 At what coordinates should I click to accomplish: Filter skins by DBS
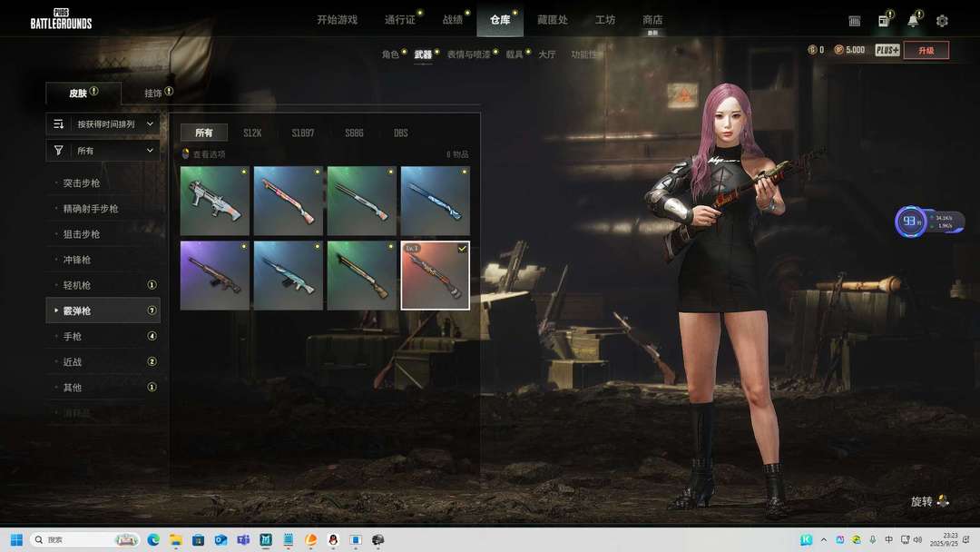click(401, 133)
